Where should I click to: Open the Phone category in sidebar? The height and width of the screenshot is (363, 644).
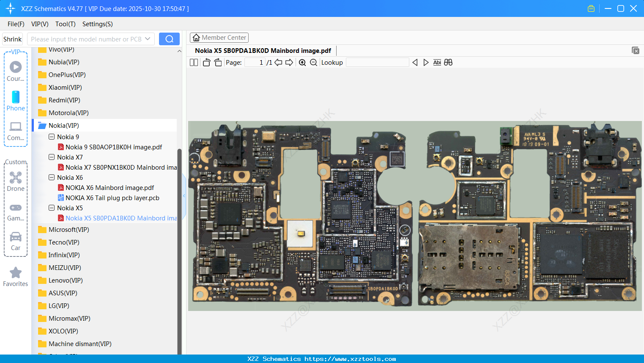(x=16, y=101)
